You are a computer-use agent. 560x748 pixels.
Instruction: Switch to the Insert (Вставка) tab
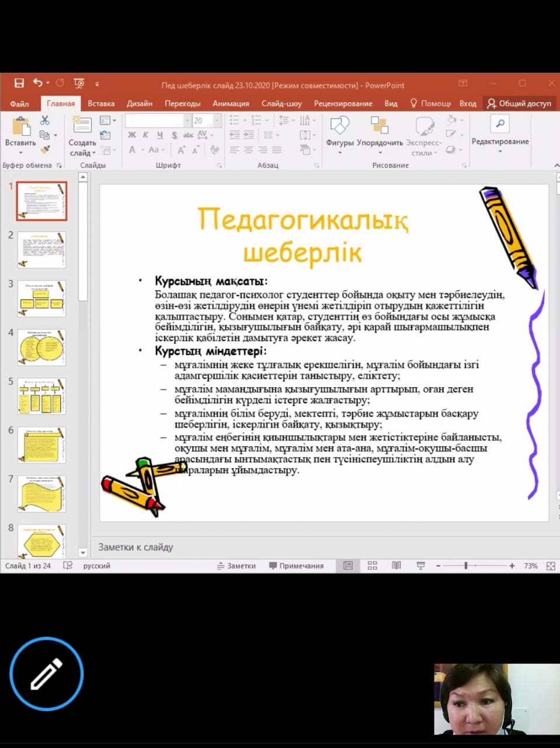point(101,103)
